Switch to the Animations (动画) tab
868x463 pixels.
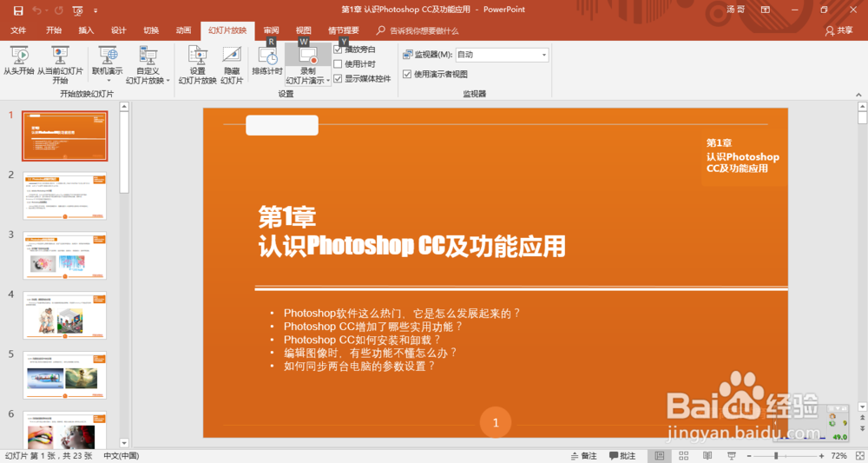pos(183,30)
